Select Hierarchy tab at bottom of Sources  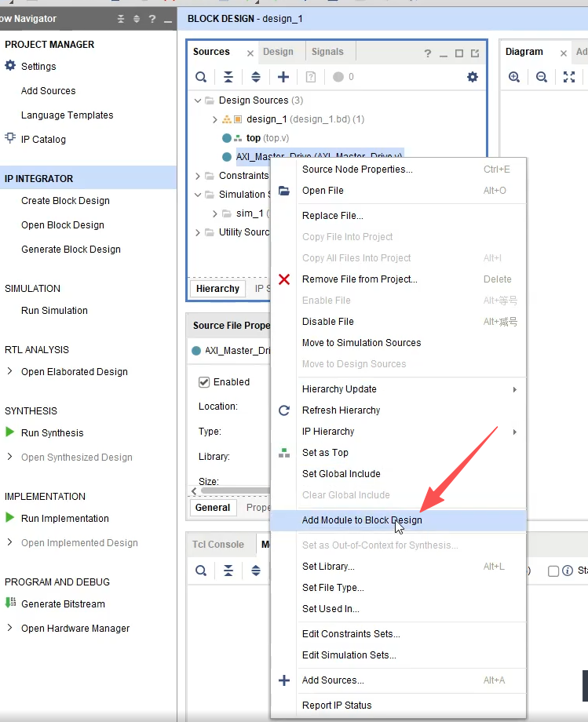point(217,289)
